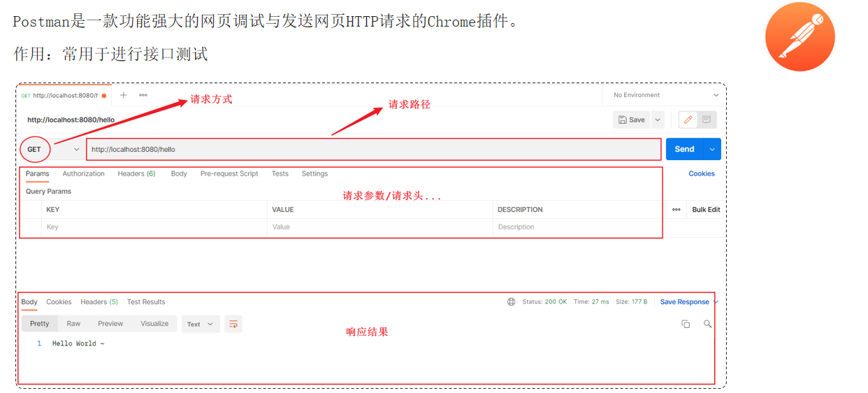
Task: Click the Description input cell
Action: pos(577,227)
